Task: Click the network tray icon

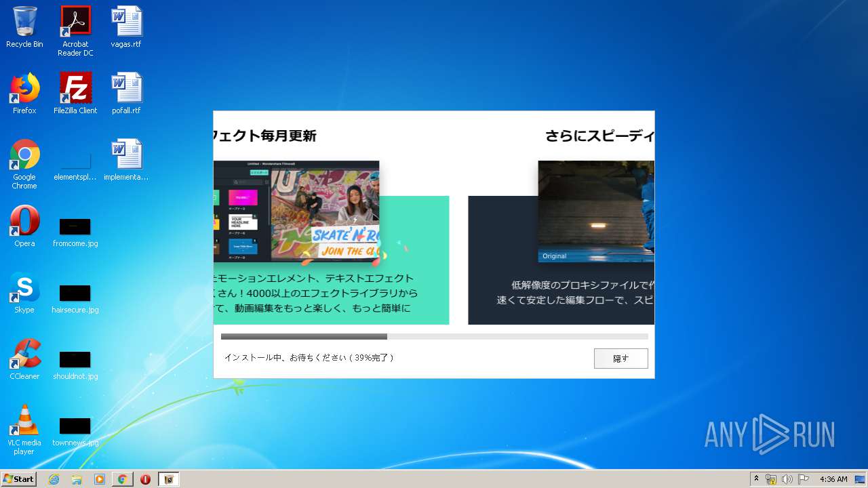Action: [x=771, y=479]
